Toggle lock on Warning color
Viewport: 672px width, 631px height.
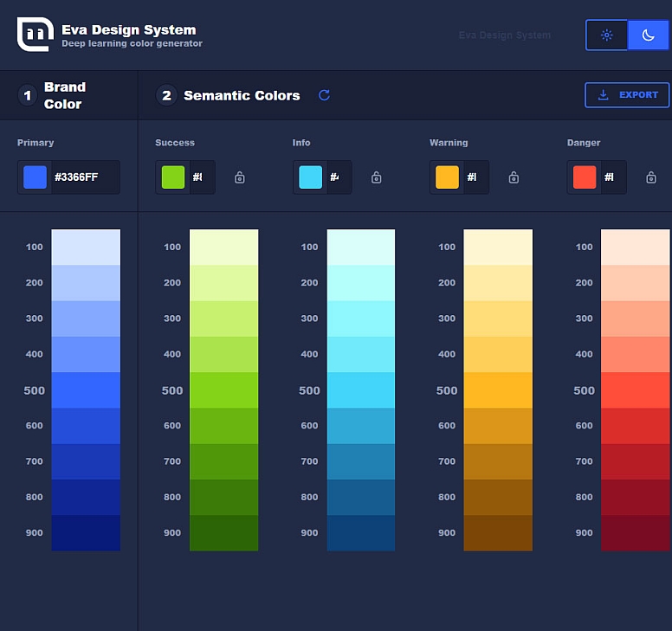coord(514,177)
